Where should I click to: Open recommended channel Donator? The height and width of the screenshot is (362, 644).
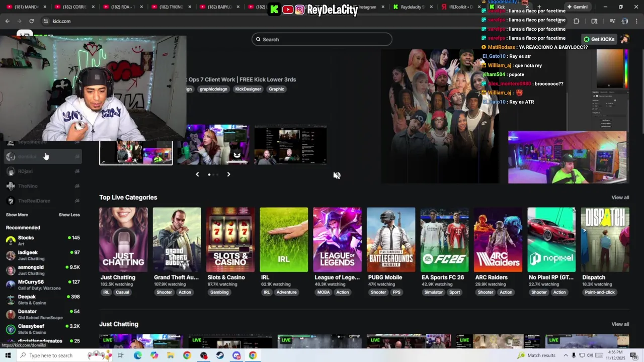(43, 314)
